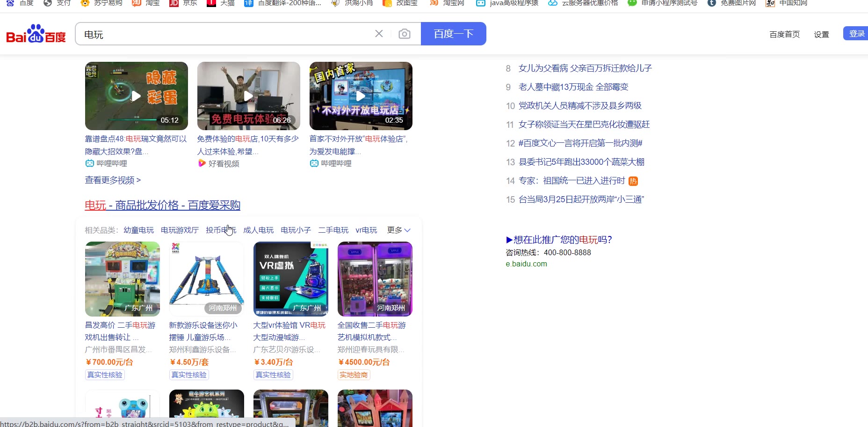Select the 成人电玩 category
This screenshot has width=868, height=427.
[258, 230]
